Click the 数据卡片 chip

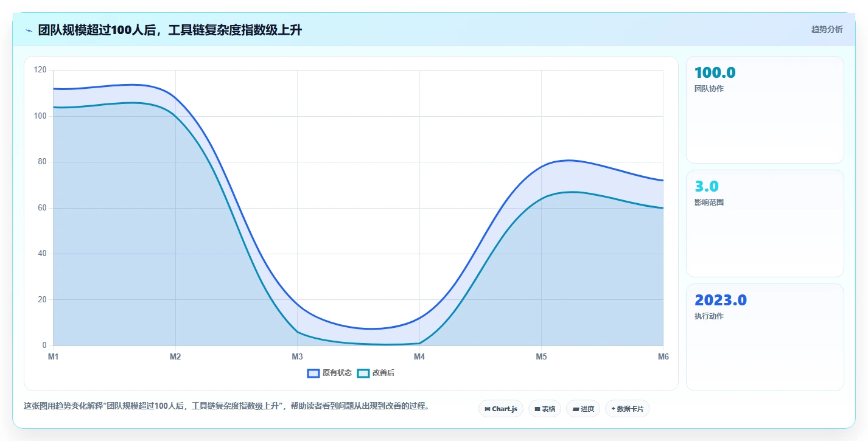[628, 409]
